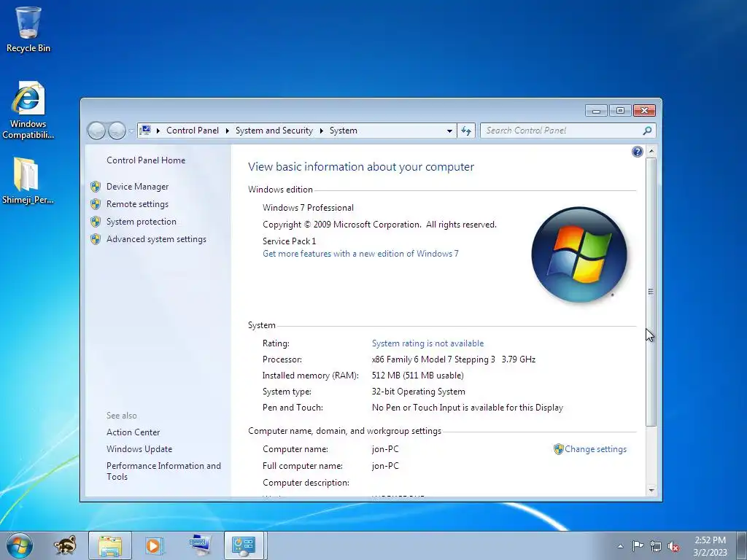Viewport: 747px width, 560px height.
Task: Open Windows Explorer from the taskbar
Action: 110,545
